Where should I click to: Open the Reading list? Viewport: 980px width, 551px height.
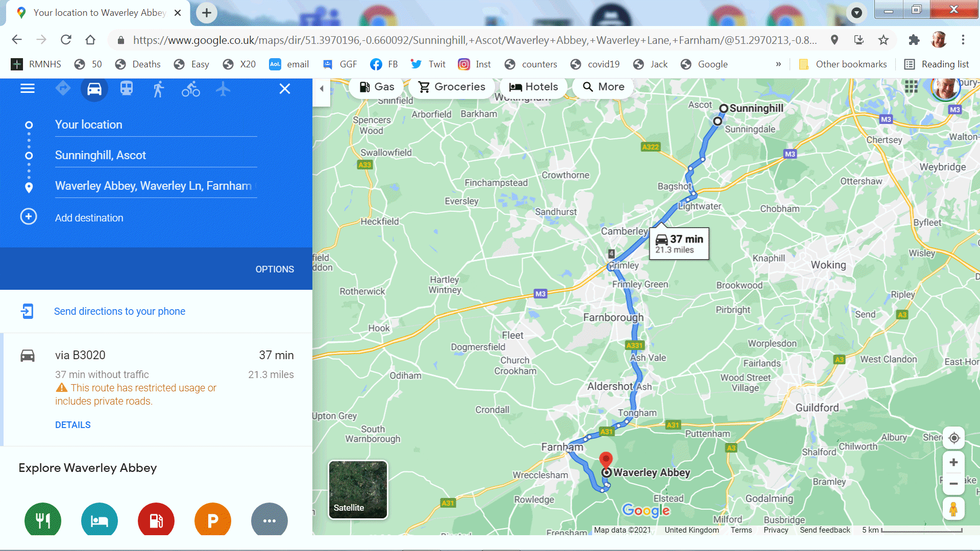pyautogui.click(x=937, y=64)
